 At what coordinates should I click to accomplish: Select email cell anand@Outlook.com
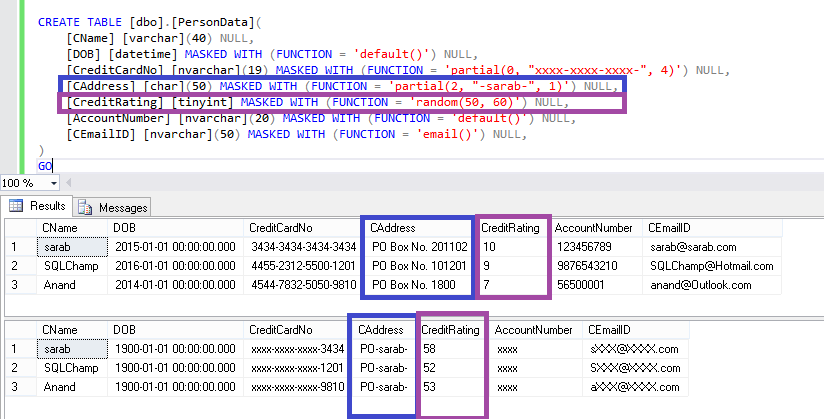[x=713, y=285]
